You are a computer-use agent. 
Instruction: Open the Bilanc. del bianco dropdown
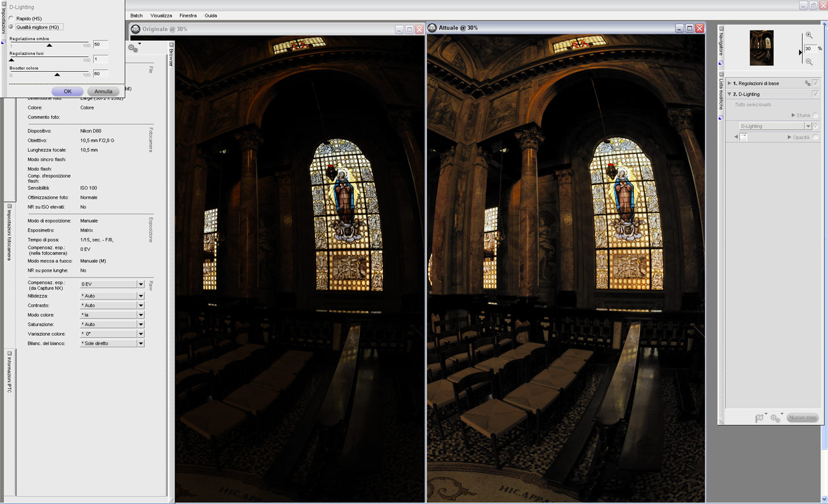coord(112,344)
